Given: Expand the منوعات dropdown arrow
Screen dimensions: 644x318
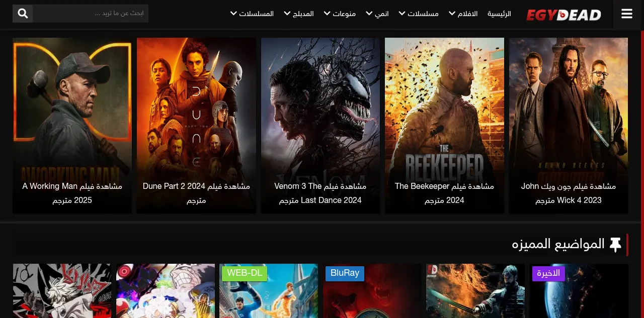Looking at the screenshot, I should (327, 14).
